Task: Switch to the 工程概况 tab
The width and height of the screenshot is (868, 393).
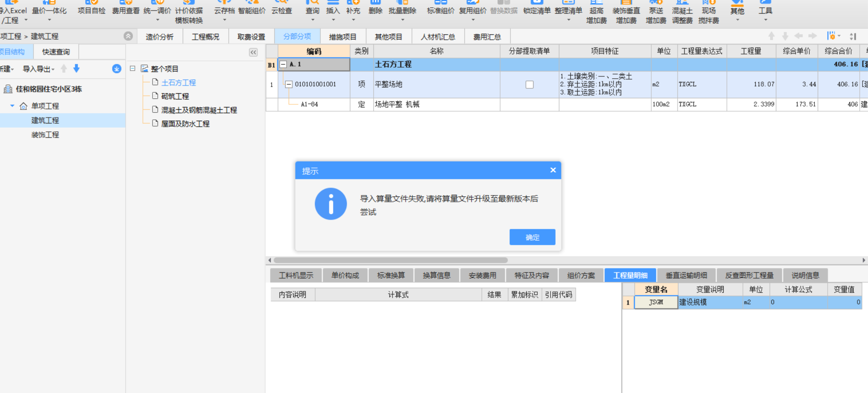Action: [x=205, y=37]
